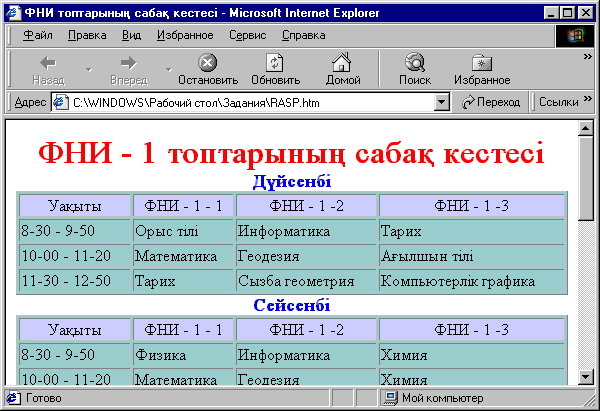The image size is (600, 411).
Task: Open the Избранное menu in menu bar
Action: (x=185, y=35)
